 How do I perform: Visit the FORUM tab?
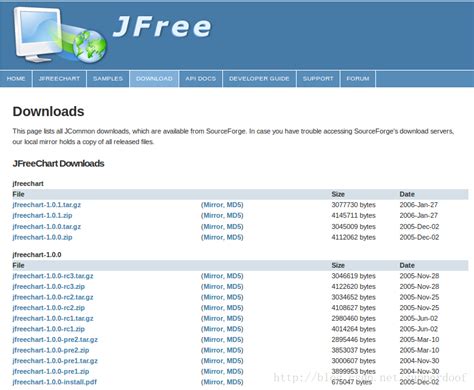[358, 79]
